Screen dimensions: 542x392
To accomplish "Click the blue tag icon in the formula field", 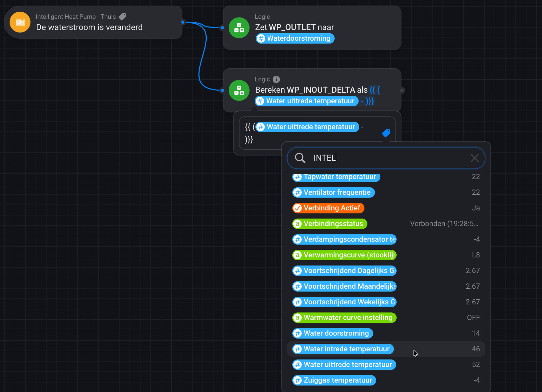I will click(x=386, y=133).
